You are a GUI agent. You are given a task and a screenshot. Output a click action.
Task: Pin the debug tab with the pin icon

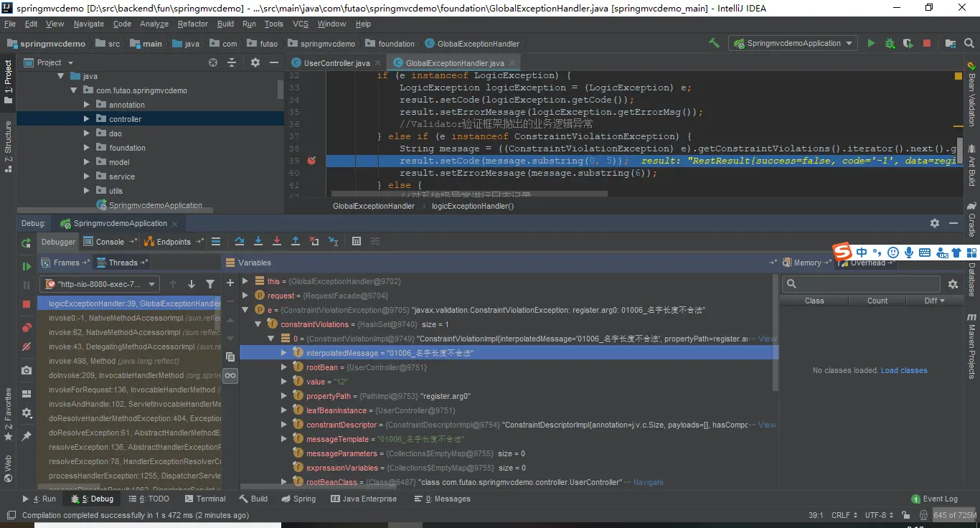[27, 435]
